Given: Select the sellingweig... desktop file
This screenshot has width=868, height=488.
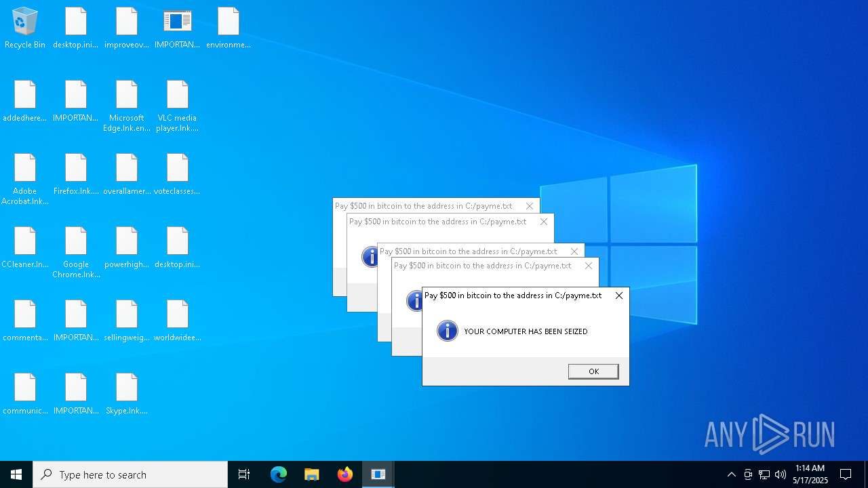Looking at the screenshot, I should point(127,321).
